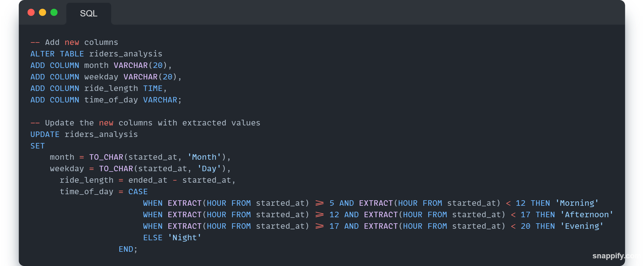Click the 'Month' string literal
This screenshot has height=266, width=644.
coord(204,157)
